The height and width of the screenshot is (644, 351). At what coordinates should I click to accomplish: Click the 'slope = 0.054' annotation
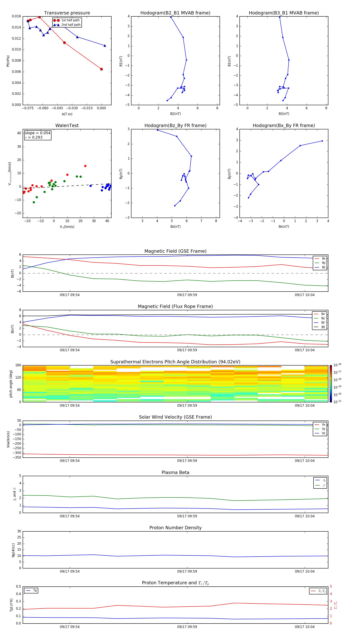[38, 133]
